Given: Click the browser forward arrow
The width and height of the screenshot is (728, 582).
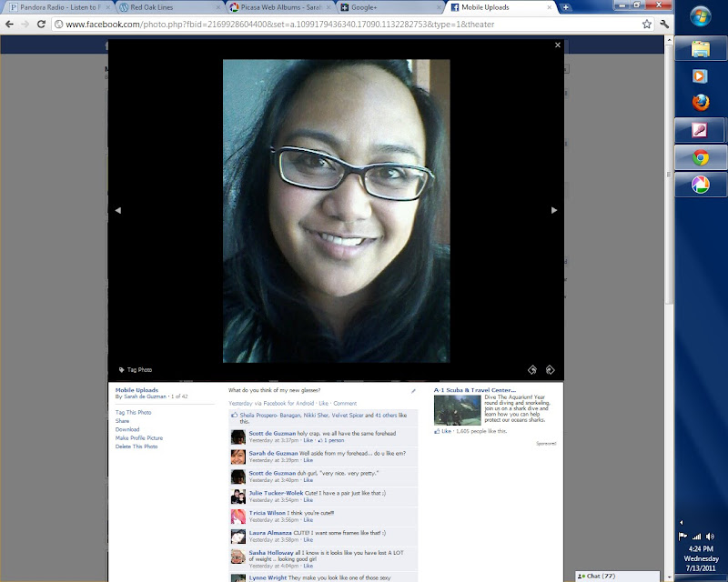Looking at the screenshot, I should tap(25, 25).
